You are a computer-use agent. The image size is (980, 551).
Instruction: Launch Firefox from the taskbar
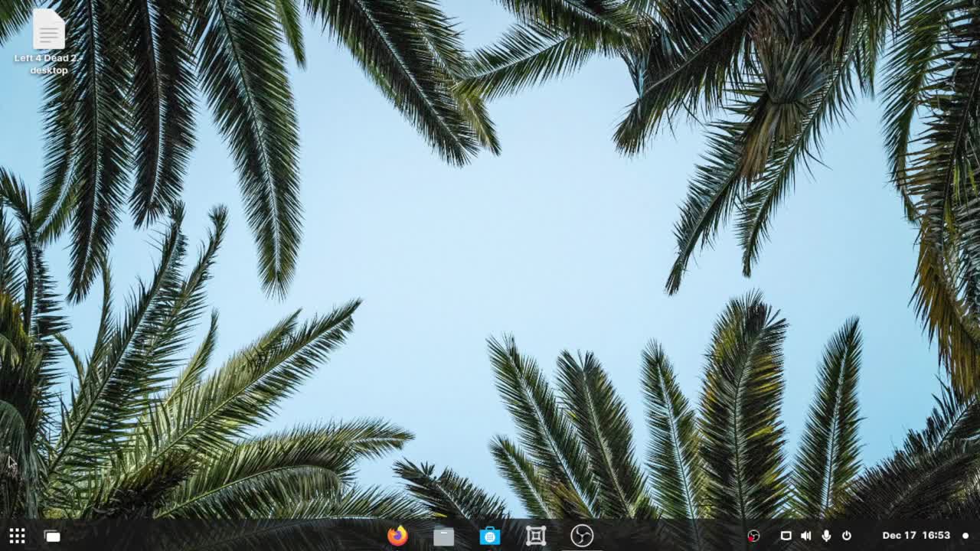[x=397, y=536]
